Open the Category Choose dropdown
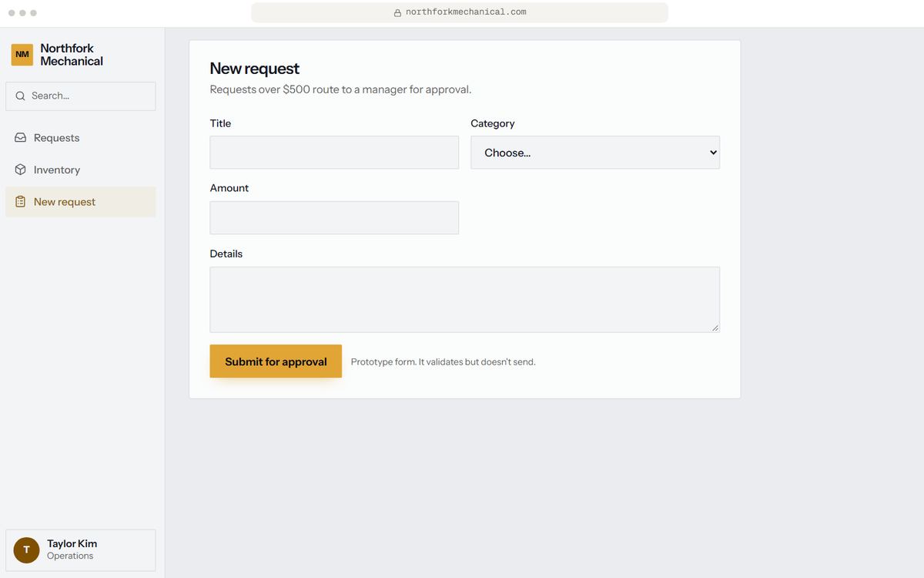Image resolution: width=924 pixels, height=578 pixels. click(595, 153)
